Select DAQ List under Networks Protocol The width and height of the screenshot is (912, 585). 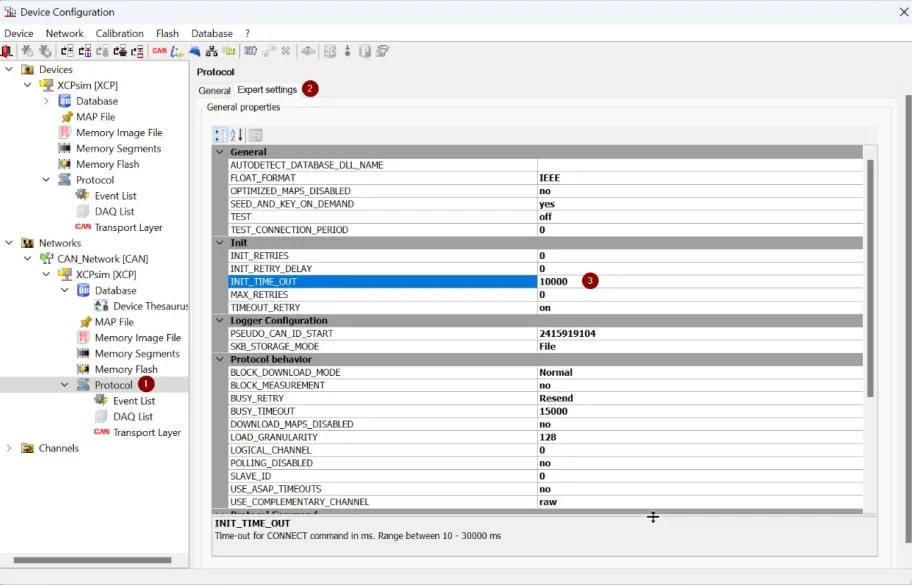click(133, 416)
